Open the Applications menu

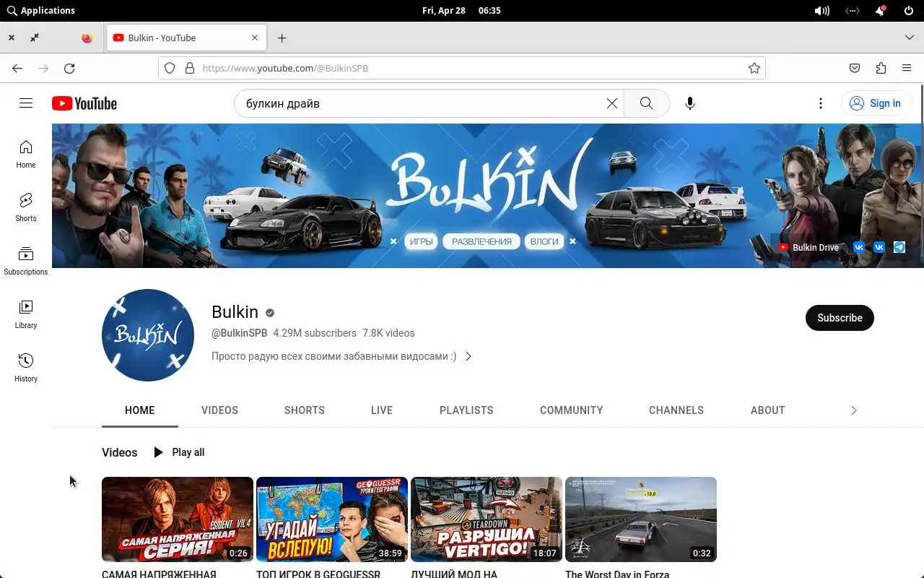pyautogui.click(x=41, y=11)
